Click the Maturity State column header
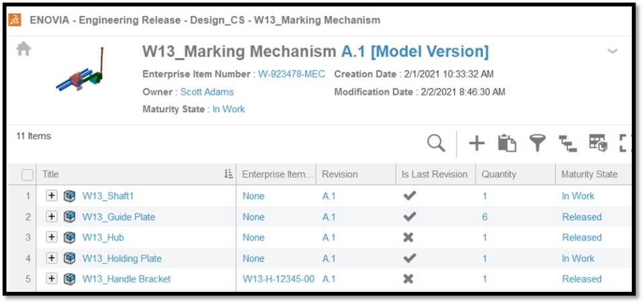This screenshot has height=304, width=644. click(589, 174)
